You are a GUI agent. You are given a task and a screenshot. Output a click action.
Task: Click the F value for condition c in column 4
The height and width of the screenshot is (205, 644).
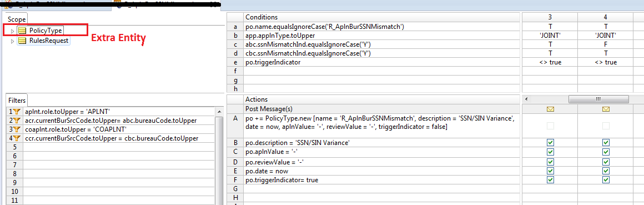(x=605, y=45)
